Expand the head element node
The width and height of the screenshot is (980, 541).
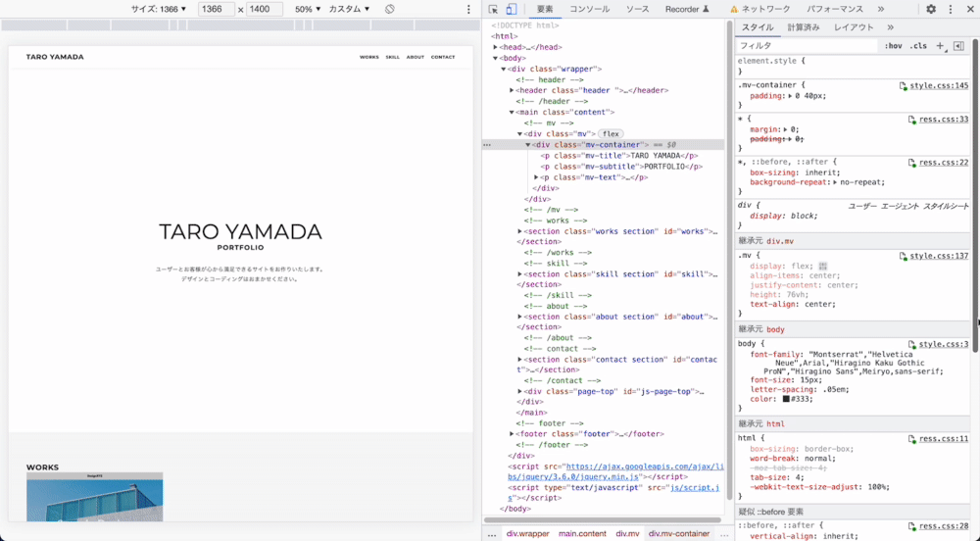coord(495,47)
